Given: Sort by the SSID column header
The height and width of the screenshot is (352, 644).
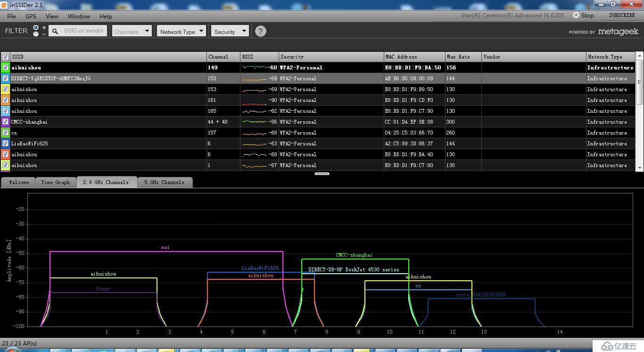Looking at the screenshot, I should (x=108, y=57).
